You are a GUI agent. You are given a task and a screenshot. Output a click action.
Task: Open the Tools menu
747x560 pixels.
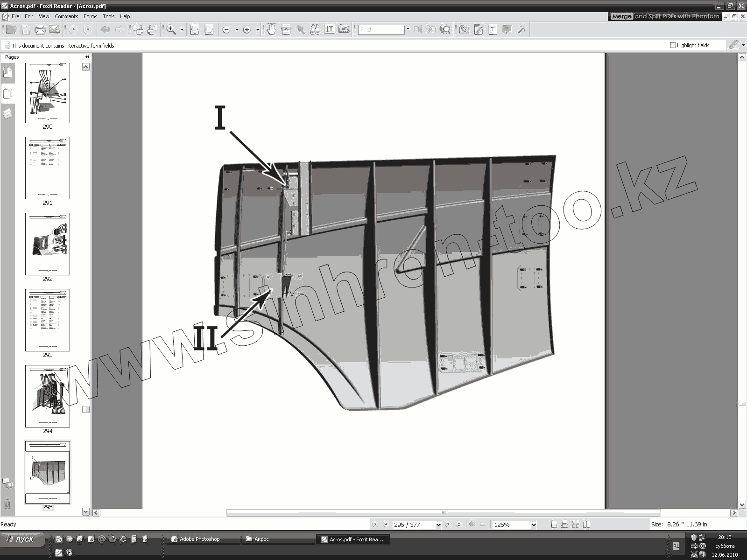[x=108, y=16]
